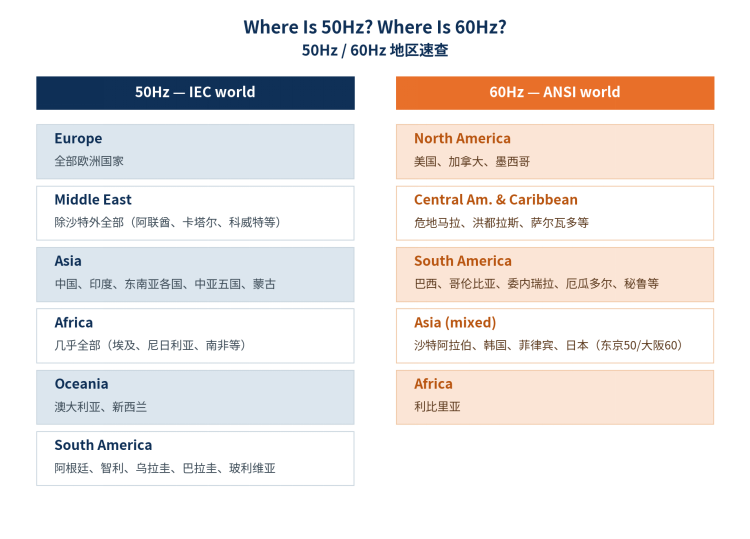The image size is (750, 539).
Task: Click the subtitle "50Hz / 60Hz 地区速查"
Action: coord(375,50)
